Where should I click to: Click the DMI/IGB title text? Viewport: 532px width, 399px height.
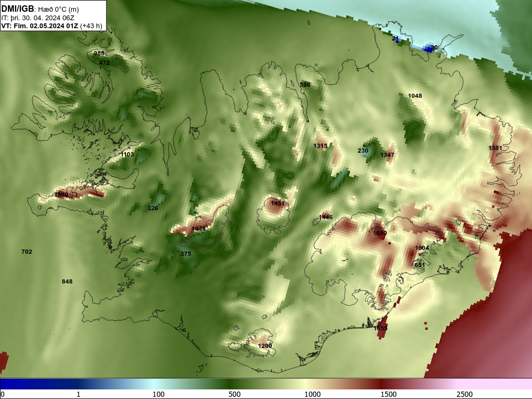pos(18,9)
